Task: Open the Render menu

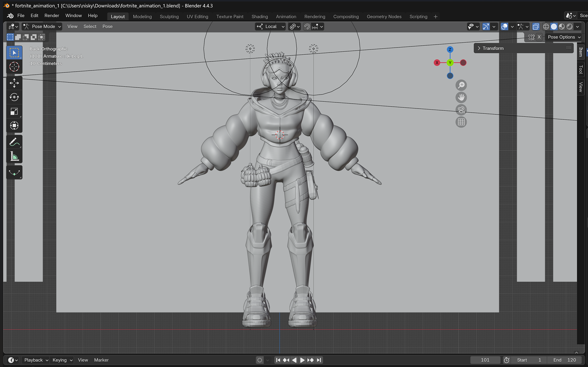Action: (x=52, y=16)
